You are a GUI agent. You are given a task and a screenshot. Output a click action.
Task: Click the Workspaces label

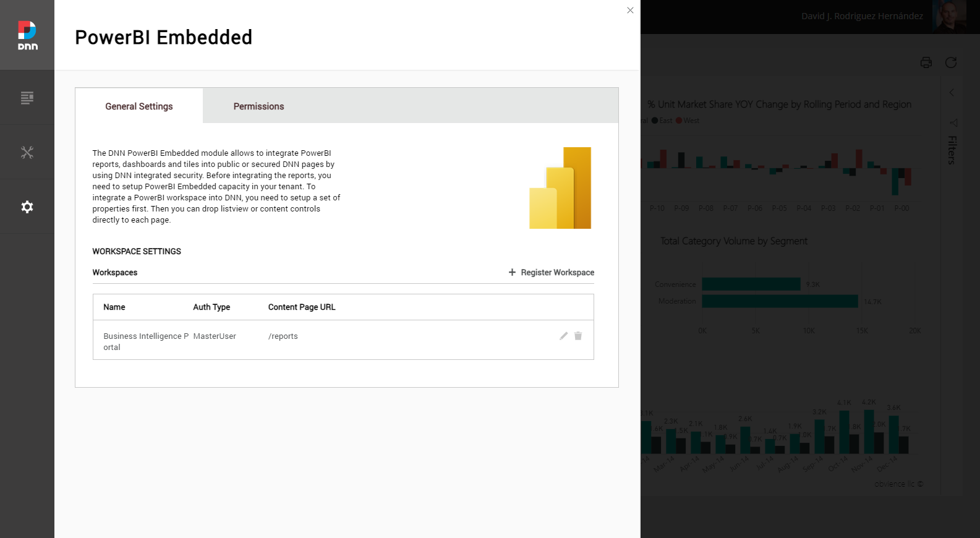point(115,273)
